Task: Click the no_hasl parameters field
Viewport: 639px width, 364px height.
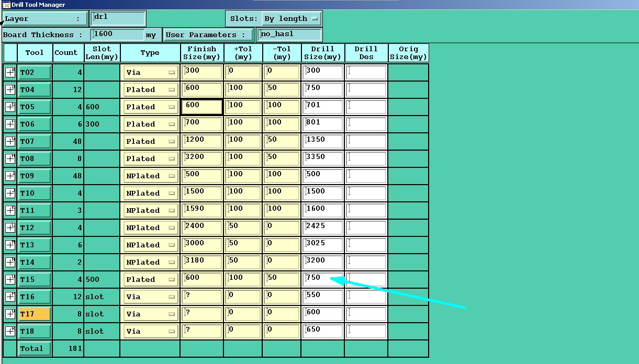Action: point(289,35)
